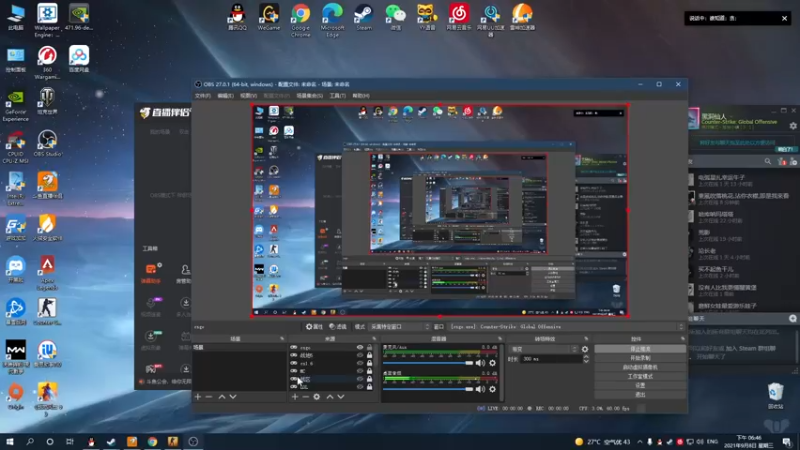
Task: Move selected source up in Sources list
Action: pos(330,396)
